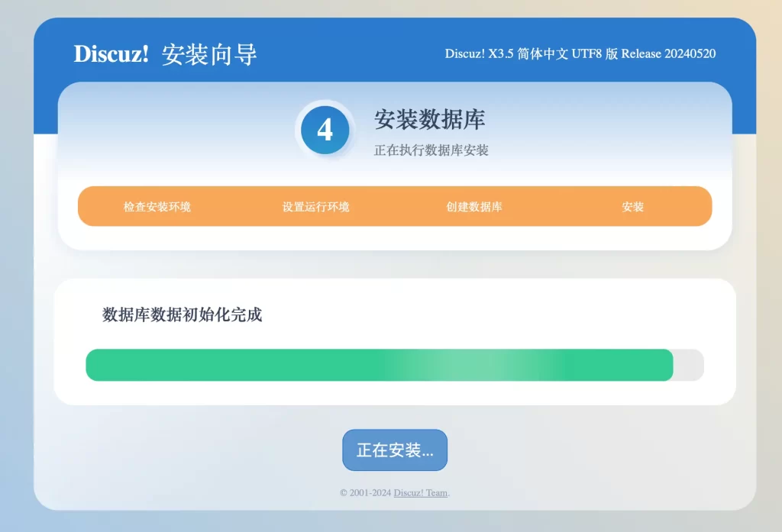Screen dimensions: 782x532
Task: Click the 安装数据库 heading
Action: click(x=429, y=119)
